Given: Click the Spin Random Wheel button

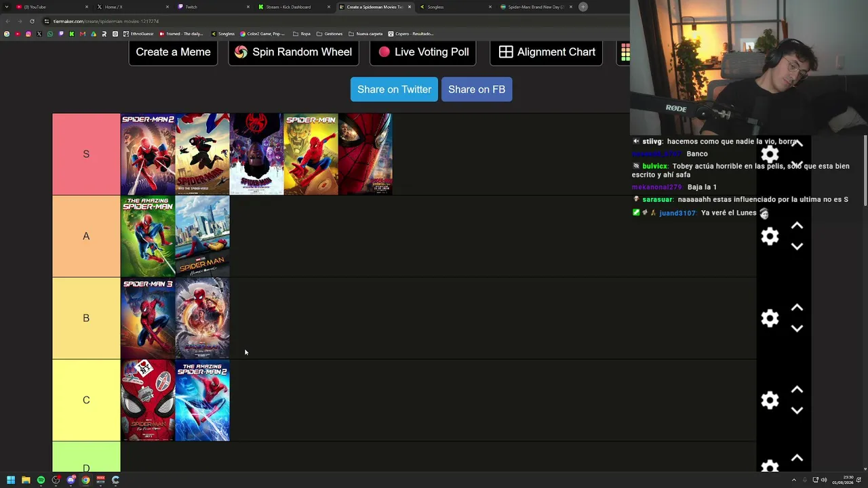Looking at the screenshot, I should [294, 52].
